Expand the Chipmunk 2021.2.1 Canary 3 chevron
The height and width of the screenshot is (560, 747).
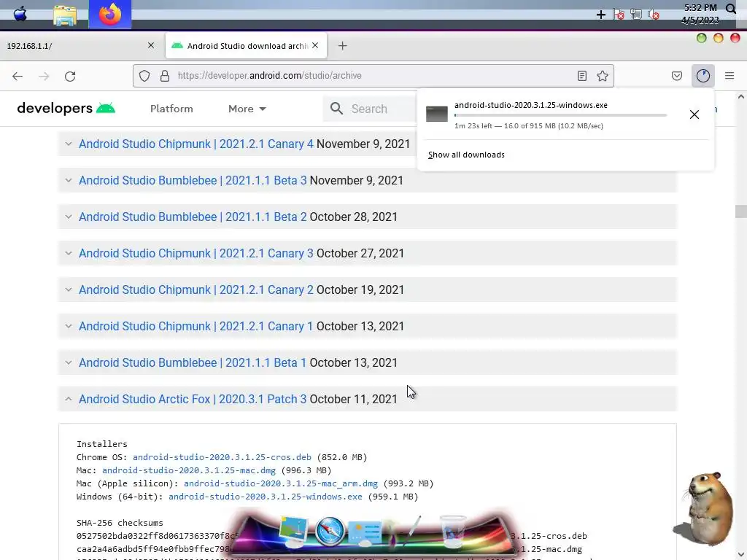(x=69, y=253)
